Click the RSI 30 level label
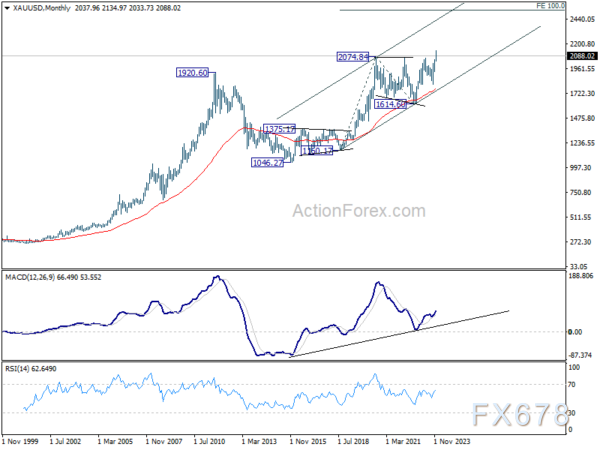The image size is (600, 450). (572, 413)
